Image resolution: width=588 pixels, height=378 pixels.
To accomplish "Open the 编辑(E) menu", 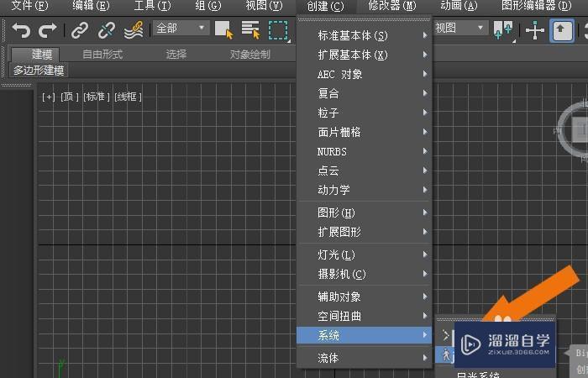I will (91, 6).
